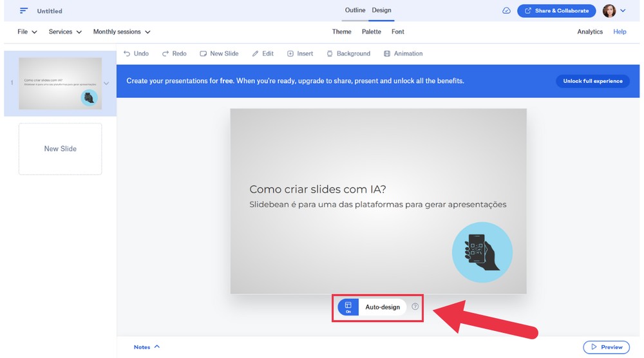644x358 pixels.
Task: Switch to the Design tab
Action: pos(381,10)
